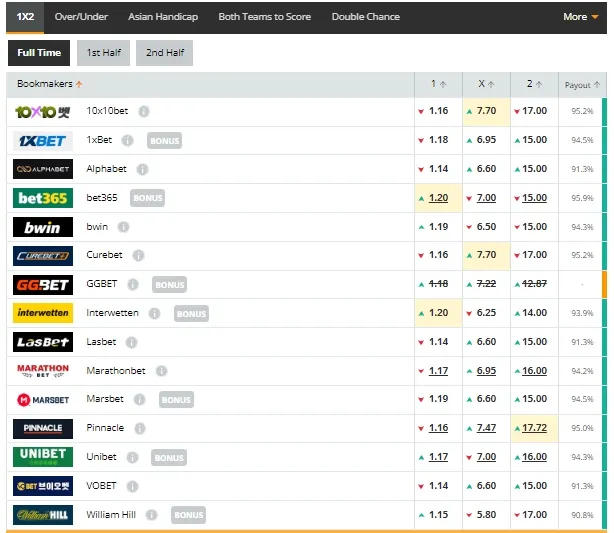Switch to the Over/Under tab
Image resolution: width=614 pixels, height=533 pixels.
[81, 17]
